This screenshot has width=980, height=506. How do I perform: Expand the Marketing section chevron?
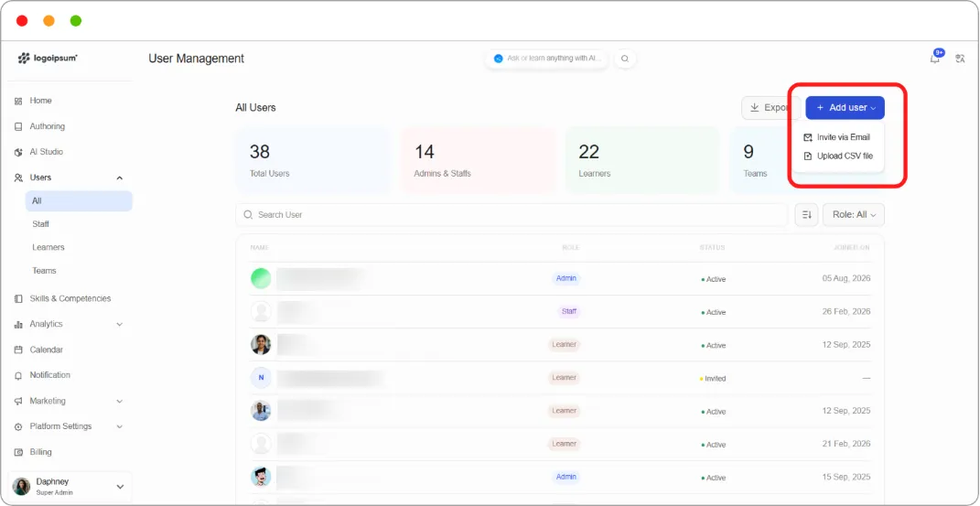point(119,401)
